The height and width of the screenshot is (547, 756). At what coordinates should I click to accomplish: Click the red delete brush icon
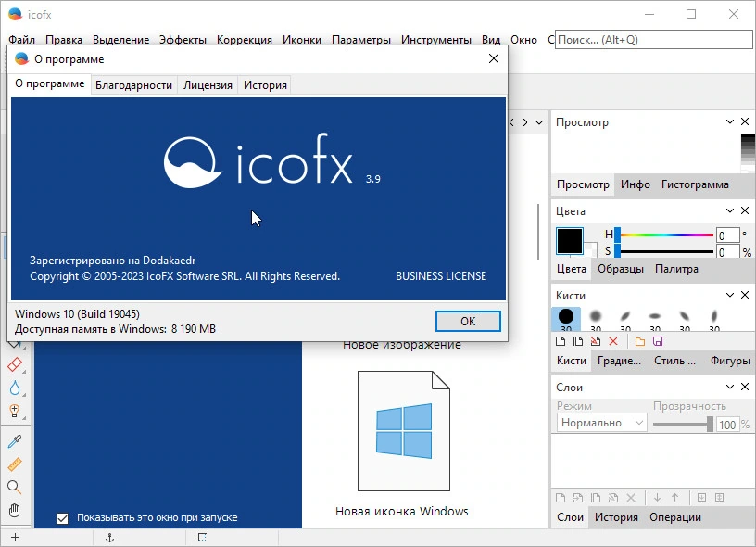click(x=613, y=341)
